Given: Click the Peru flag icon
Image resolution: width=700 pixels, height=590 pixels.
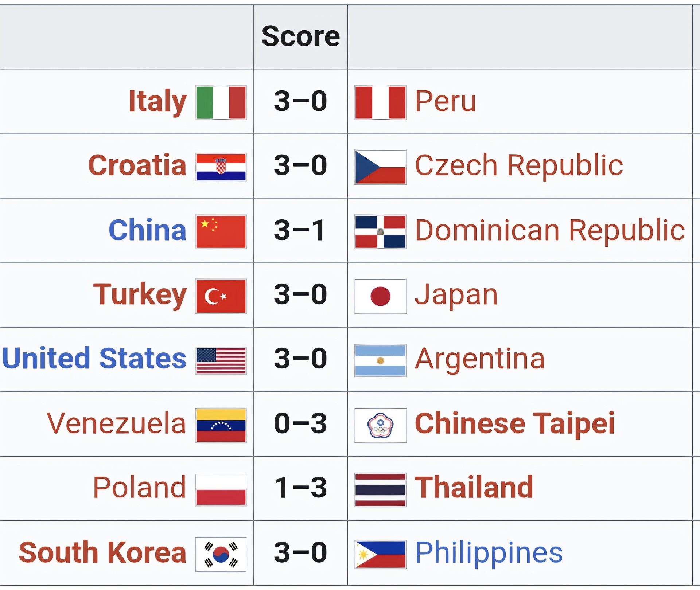Looking at the screenshot, I should pyautogui.click(x=380, y=102).
